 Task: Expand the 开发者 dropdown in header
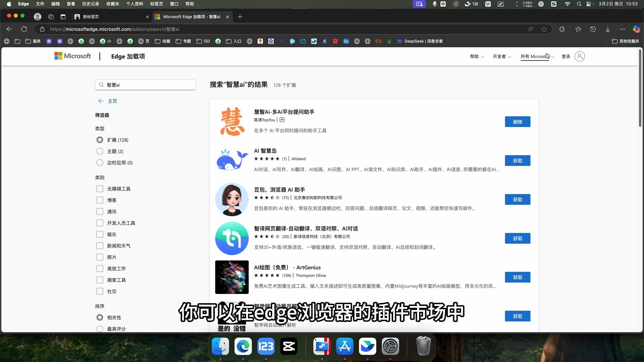(x=502, y=56)
